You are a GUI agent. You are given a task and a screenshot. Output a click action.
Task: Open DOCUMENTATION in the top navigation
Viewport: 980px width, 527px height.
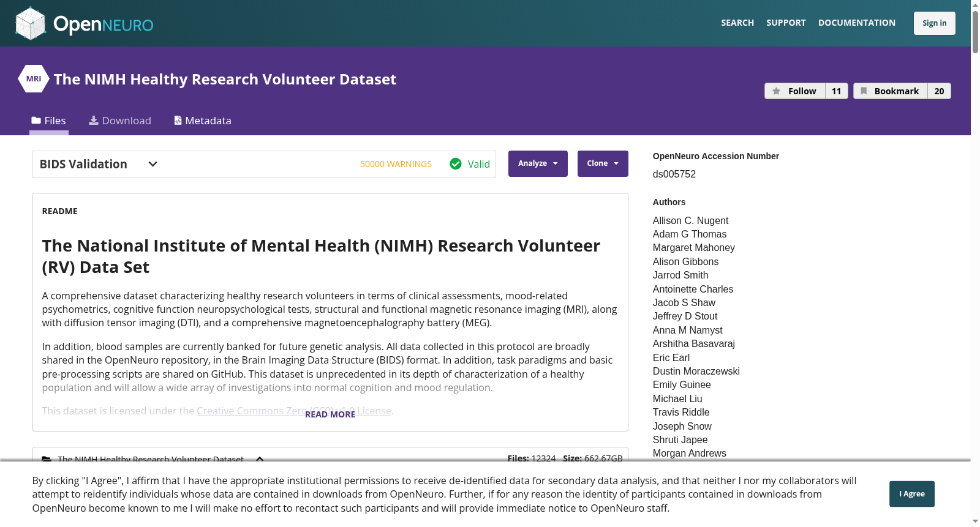point(857,23)
